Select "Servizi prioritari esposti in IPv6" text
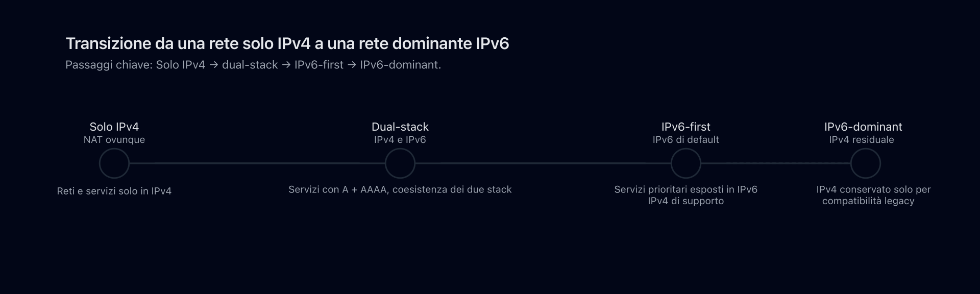Screen dimensions: 980x294 point(686,190)
